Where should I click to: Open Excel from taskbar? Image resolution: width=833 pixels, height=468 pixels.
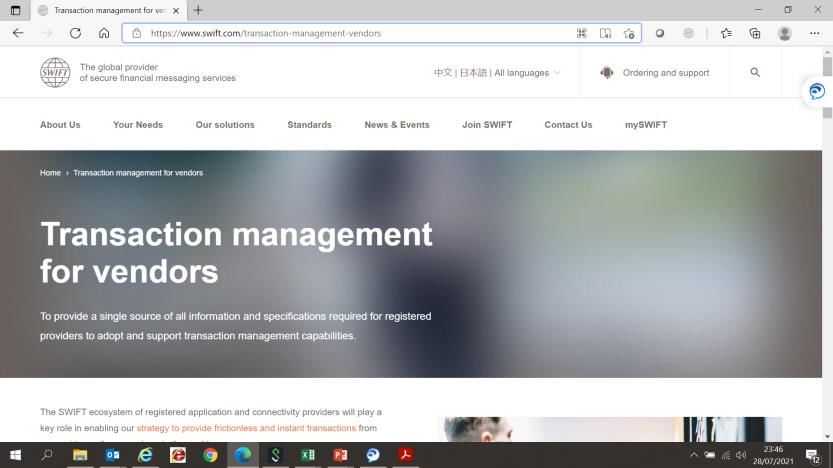tap(308, 455)
